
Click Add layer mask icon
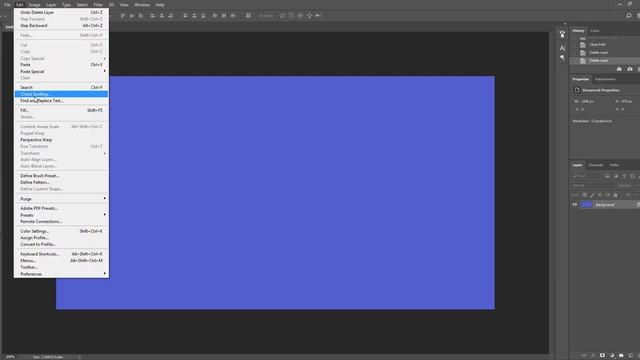[x=602, y=356]
